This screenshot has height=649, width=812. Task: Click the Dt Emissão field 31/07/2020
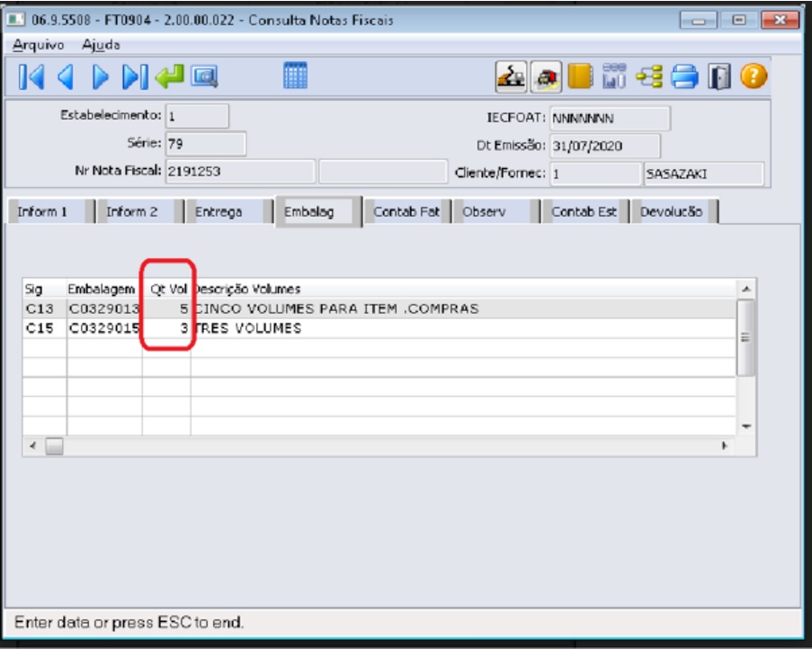tap(605, 146)
